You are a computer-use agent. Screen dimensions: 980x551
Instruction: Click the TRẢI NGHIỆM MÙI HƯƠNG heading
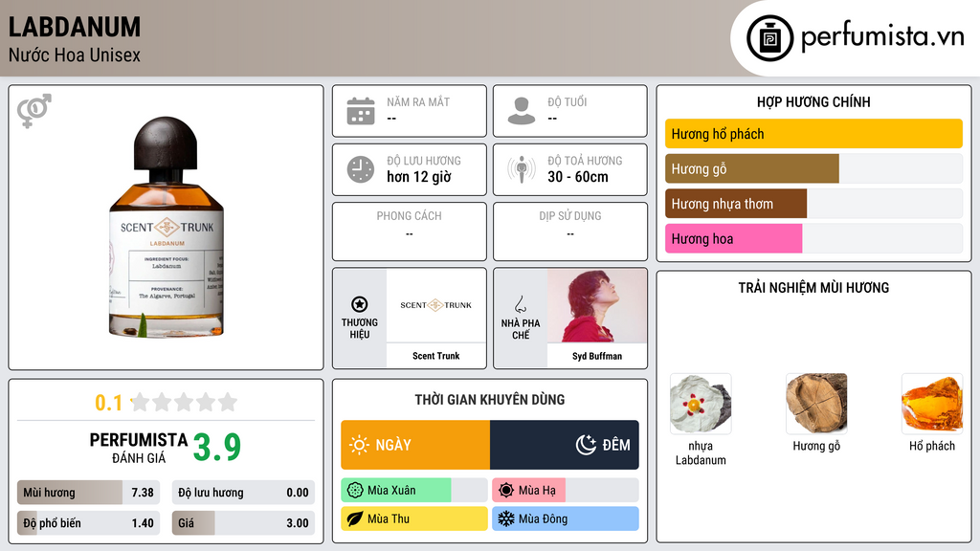point(813,288)
